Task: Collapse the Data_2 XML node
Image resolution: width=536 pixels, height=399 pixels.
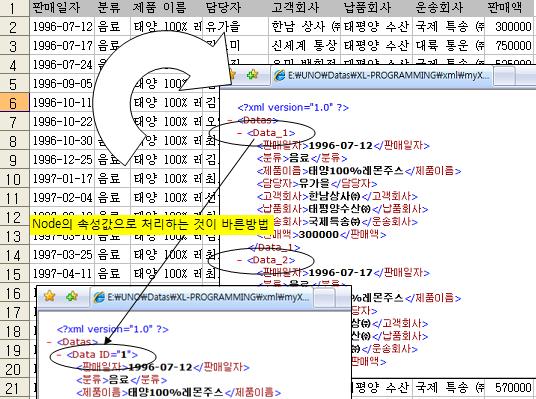Action: (x=240, y=260)
